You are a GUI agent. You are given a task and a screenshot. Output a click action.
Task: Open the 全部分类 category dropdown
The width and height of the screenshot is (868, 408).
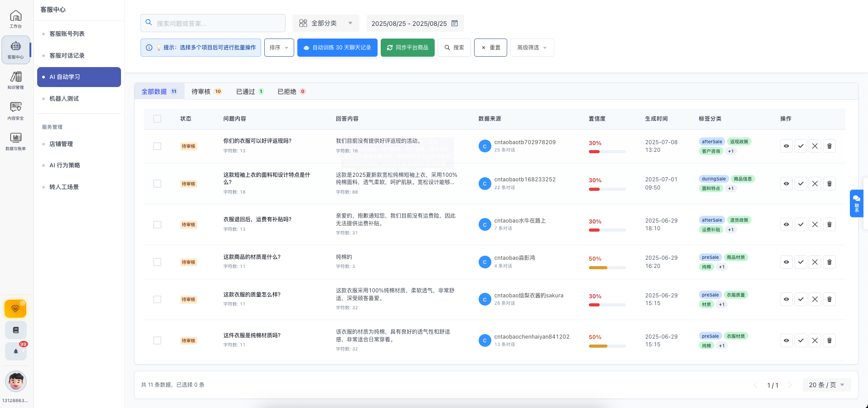click(x=325, y=23)
